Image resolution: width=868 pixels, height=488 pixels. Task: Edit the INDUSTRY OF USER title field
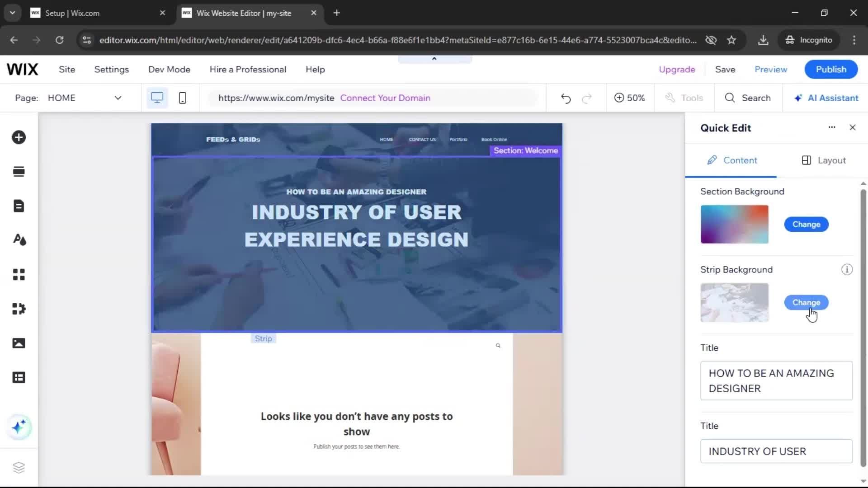pos(776,451)
